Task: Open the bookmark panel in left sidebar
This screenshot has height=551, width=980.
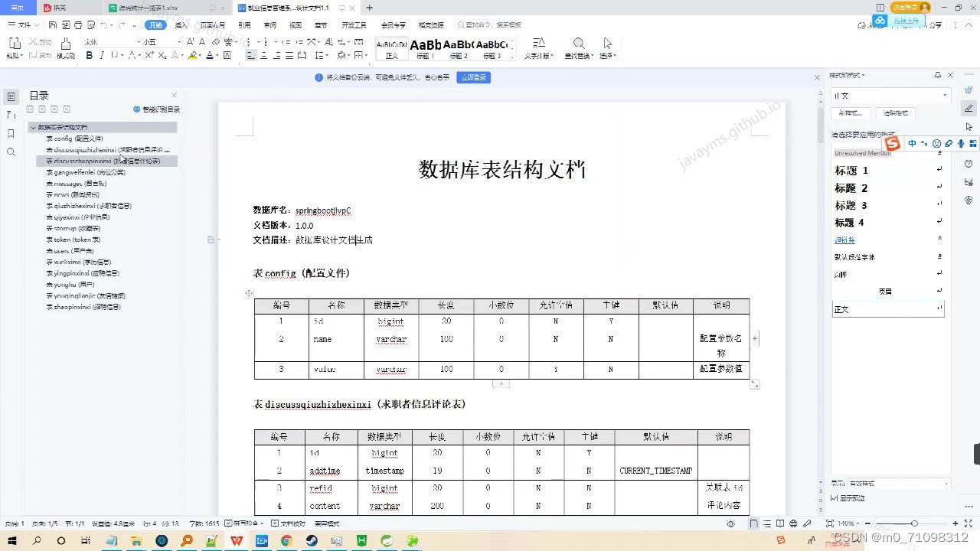Action: point(11,133)
